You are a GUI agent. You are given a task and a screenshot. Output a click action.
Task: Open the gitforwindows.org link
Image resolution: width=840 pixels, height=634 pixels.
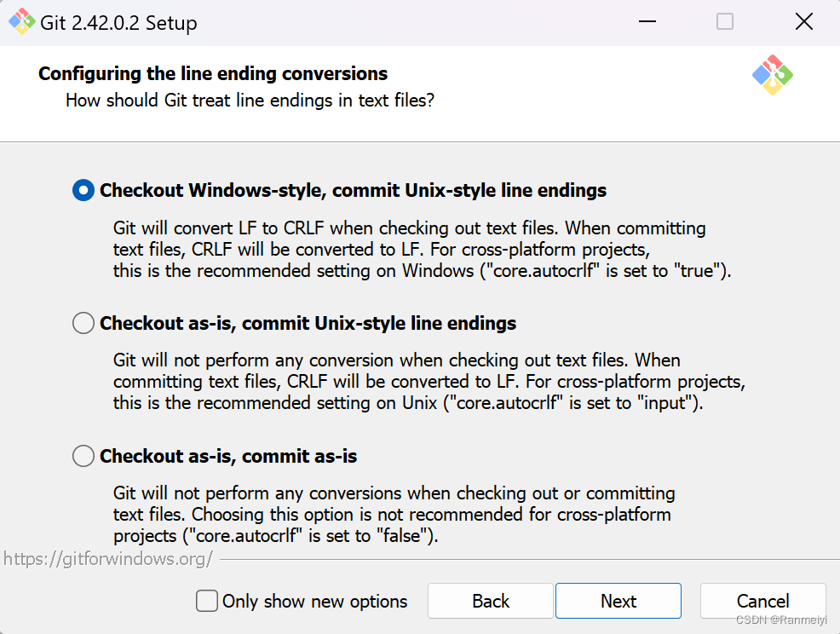tap(108, 559)
